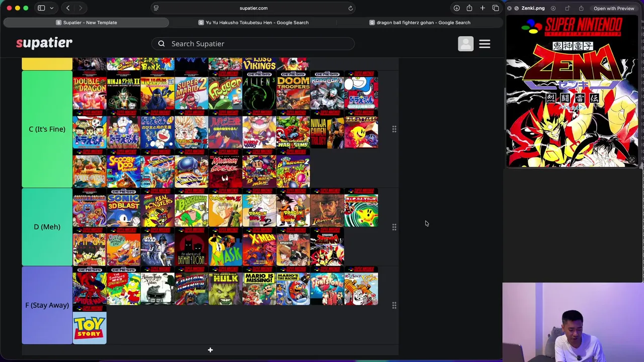Viewport: 644px width, 362px height.
Task: Select the Alien 3 cover
Action: click(x=259, y=90)
